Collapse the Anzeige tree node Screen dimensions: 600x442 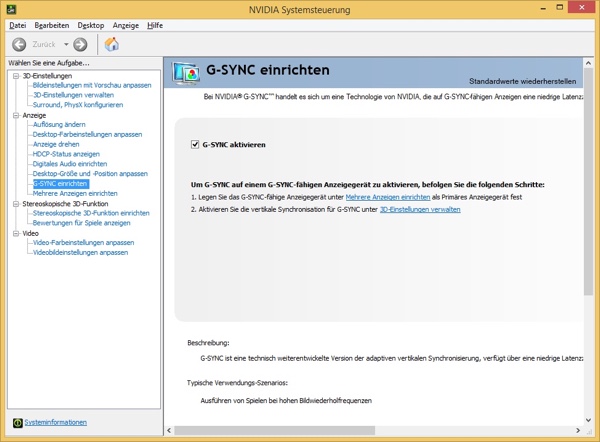[x=16, y=115]
